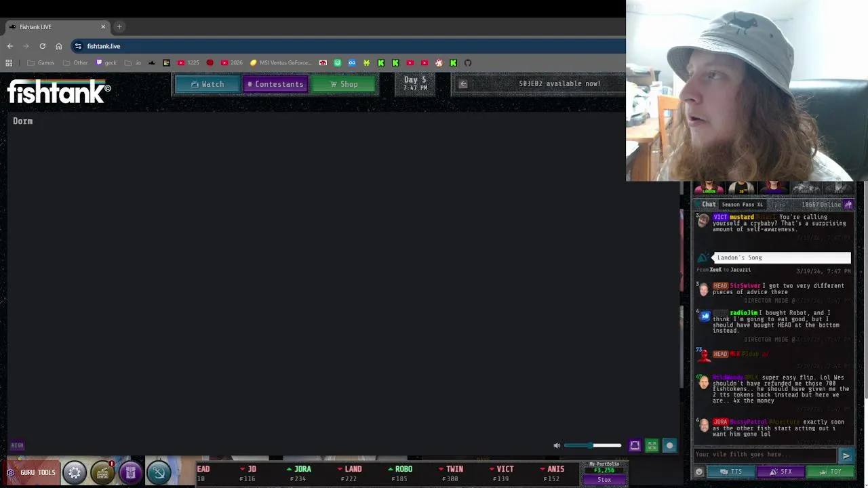Click the Landon's Song TTS message

[x=782, y=258]
